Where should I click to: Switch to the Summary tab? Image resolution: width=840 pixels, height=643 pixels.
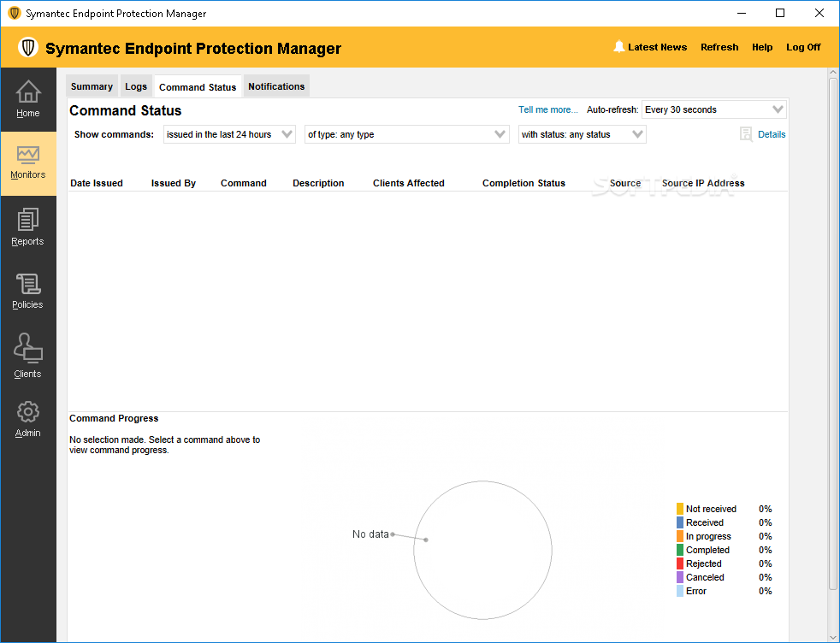tap(92, 86)
